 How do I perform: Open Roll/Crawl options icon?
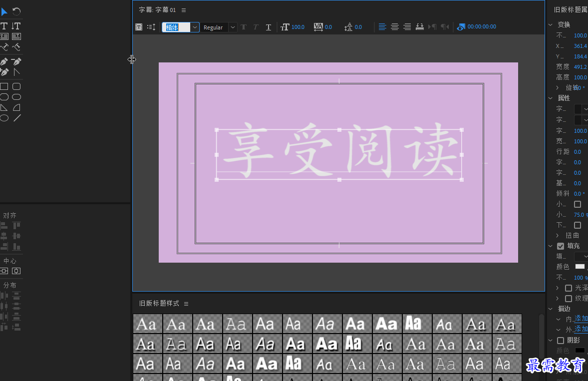pos(151,27)
